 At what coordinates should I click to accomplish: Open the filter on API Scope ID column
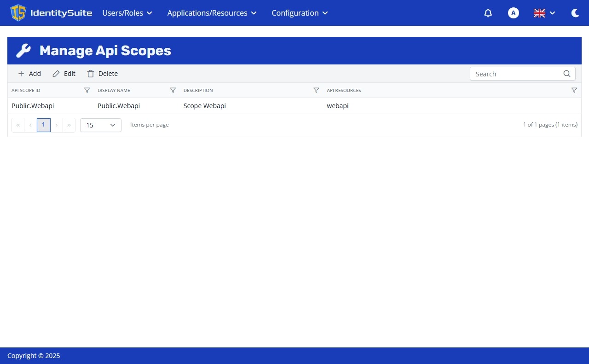coord(87,90)
